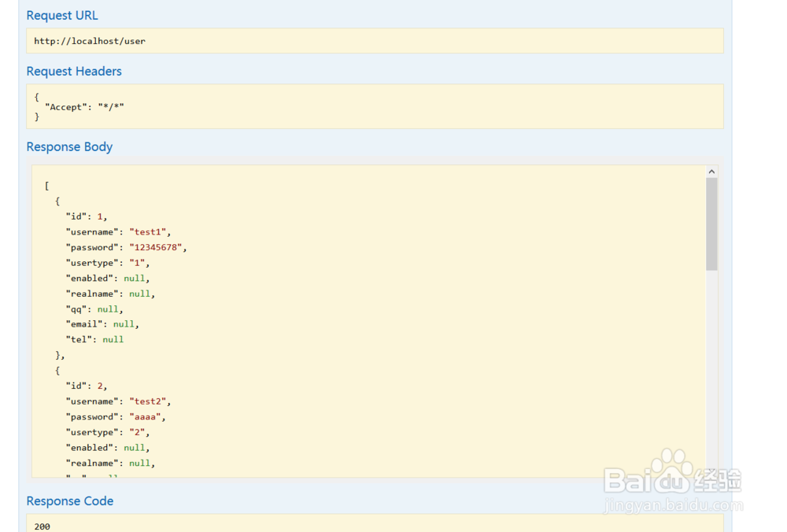787x532 pixels.
Task: Click the "email": null line in the response
Action: (102, 324)
